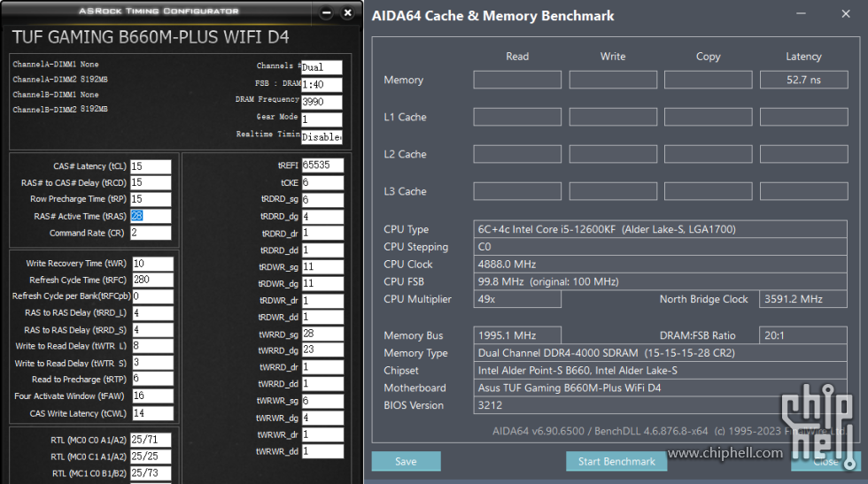Click the tRDRD_sg field
Screen dimensions: 868x484
pyautogui.click(x=322, y=199)
